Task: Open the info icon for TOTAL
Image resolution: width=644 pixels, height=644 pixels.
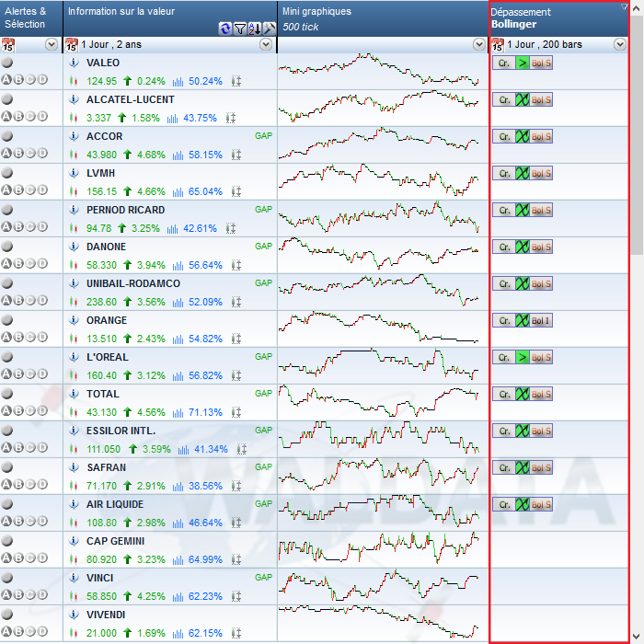Action: 74,394
